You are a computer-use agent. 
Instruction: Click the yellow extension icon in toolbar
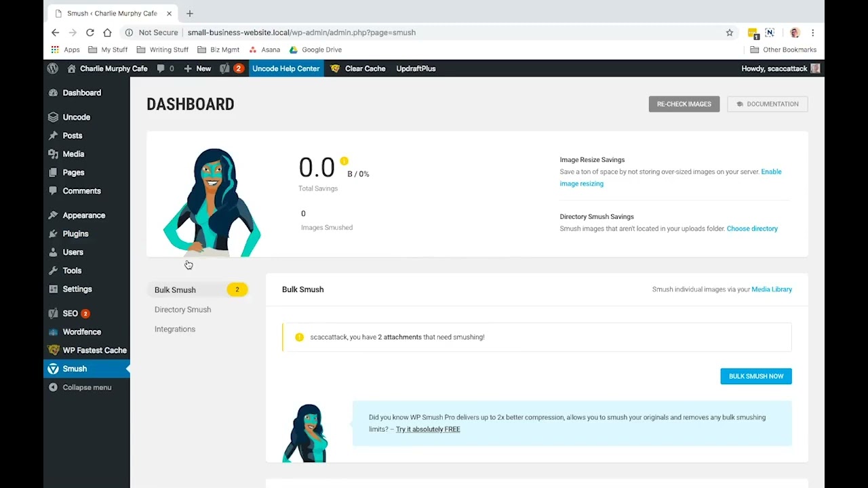tap(753, 33)
